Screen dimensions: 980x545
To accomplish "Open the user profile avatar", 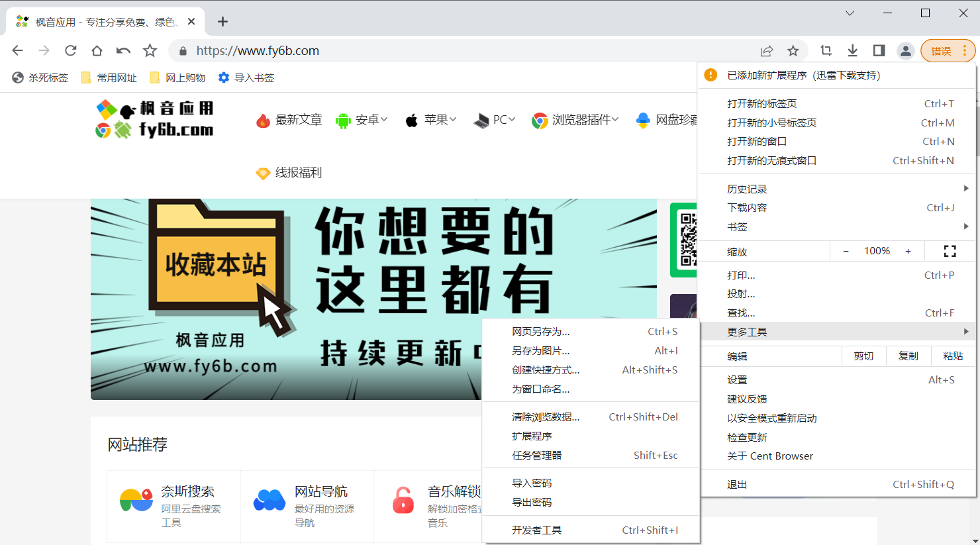I will [906, 50].
